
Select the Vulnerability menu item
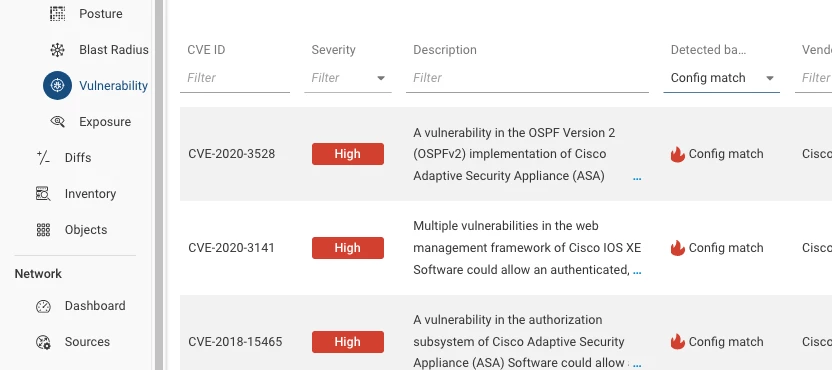113,85
